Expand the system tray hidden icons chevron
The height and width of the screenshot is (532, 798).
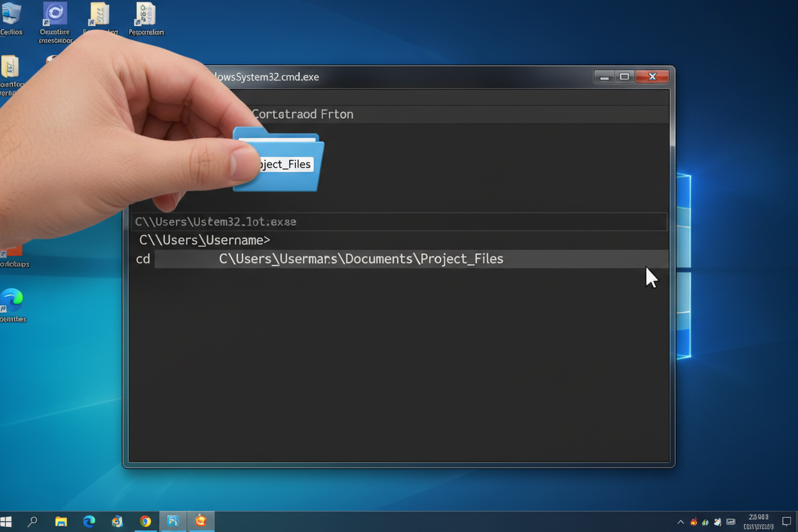click(680, 522)
